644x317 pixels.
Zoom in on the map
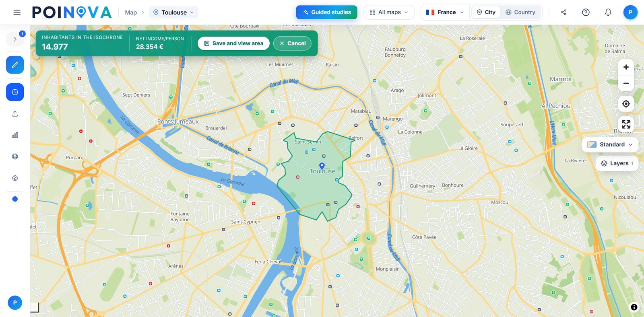click(x=626, y=67)
